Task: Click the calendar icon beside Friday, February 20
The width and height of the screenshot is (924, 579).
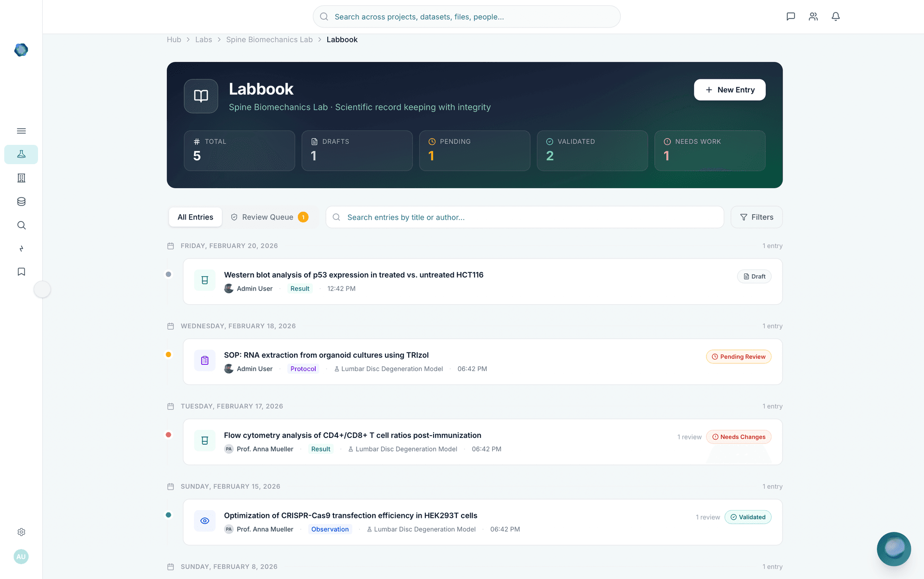Action: click(170, 246)
